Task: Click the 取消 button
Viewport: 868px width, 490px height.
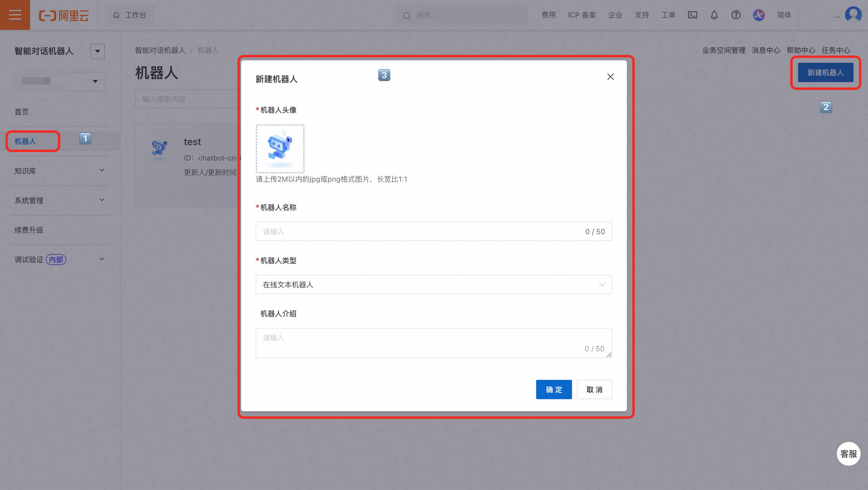Action: click(594, 390)
